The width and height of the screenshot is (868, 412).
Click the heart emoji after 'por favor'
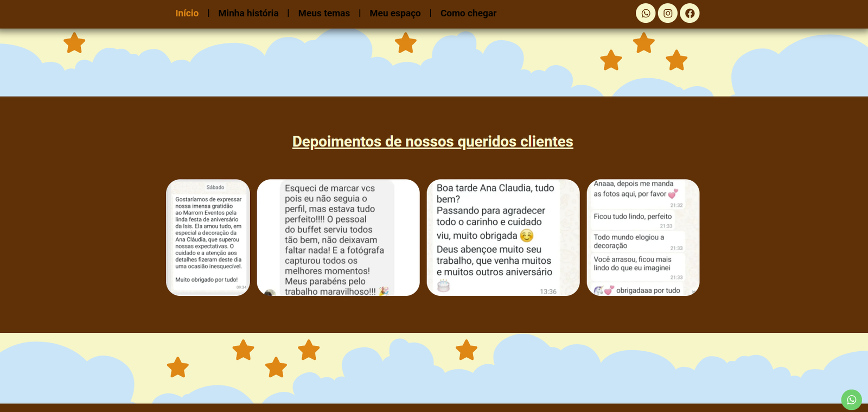tap(673, 194)
